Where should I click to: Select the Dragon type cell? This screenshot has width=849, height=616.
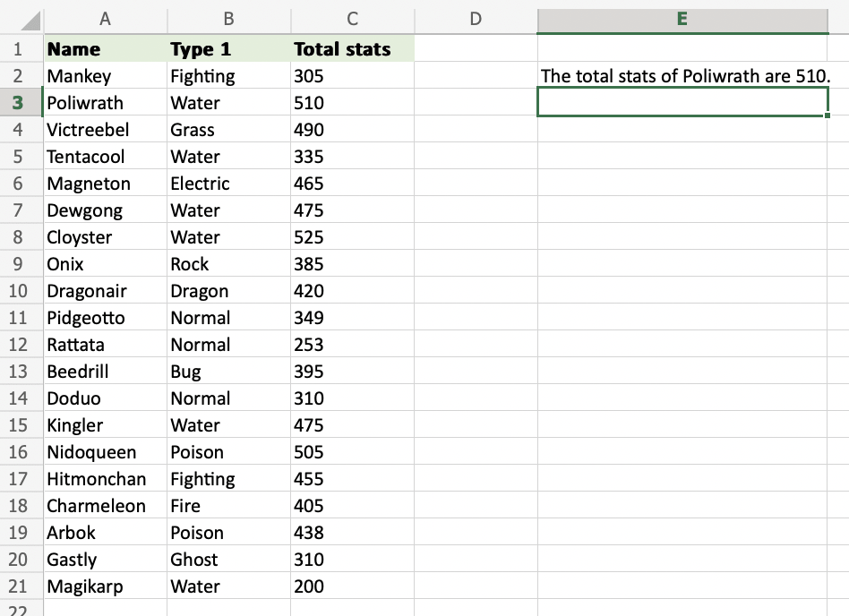pos(228,291)
